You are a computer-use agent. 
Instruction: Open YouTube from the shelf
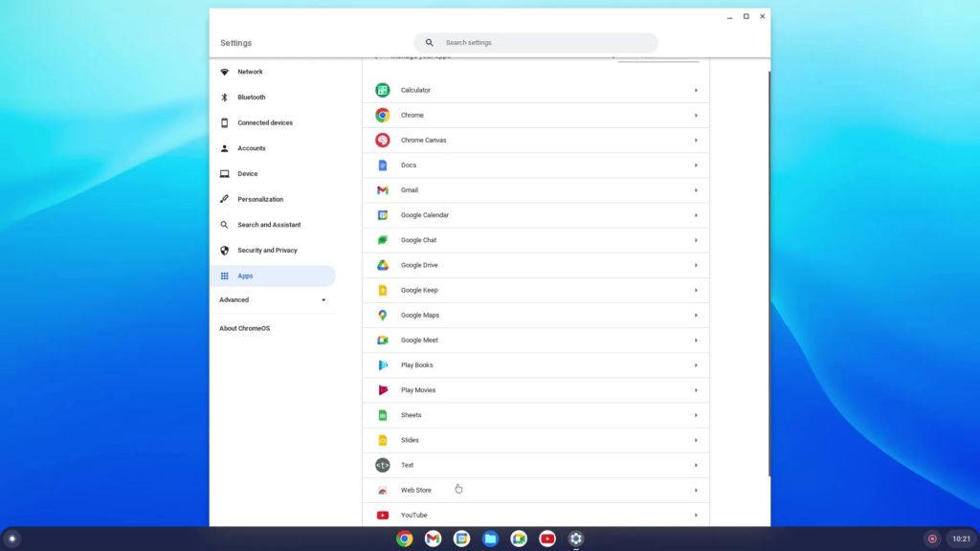click(547, 539)
